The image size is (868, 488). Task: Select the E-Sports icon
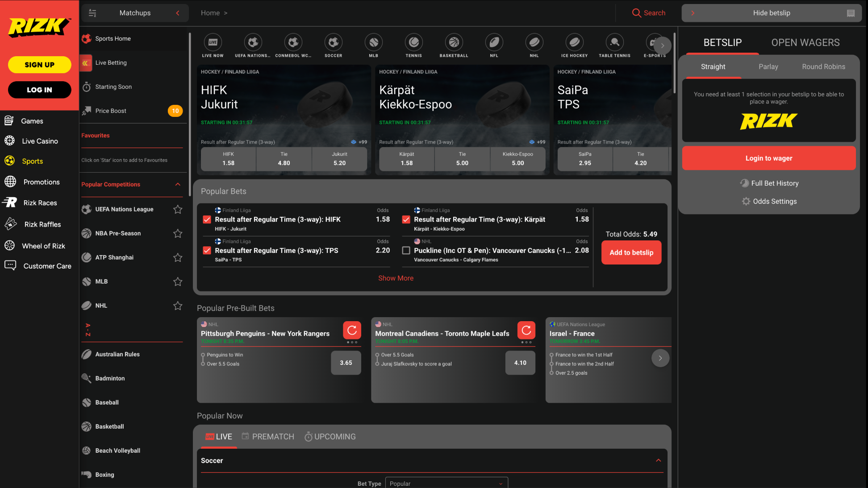(x=655, y=45)
